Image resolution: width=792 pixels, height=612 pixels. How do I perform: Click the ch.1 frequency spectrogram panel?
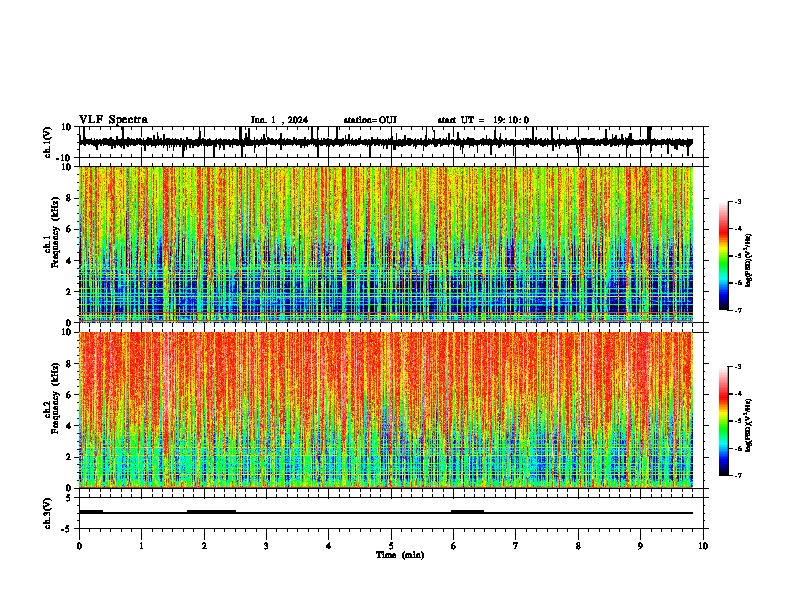click(x=386, y=244)
